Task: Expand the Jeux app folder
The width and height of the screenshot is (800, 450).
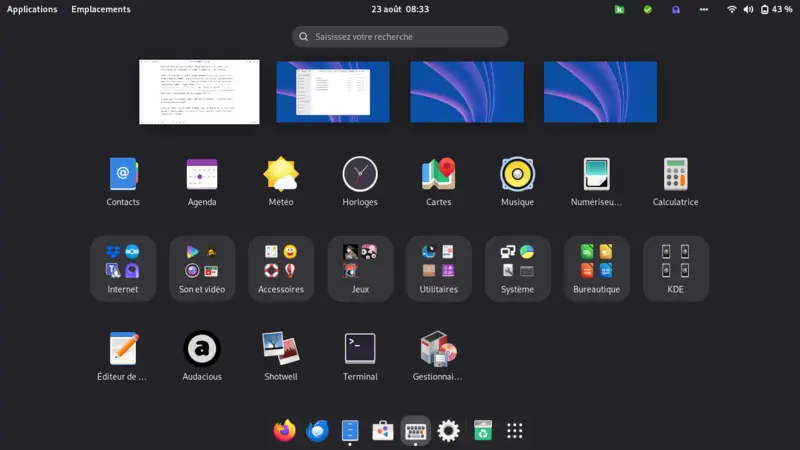Action: pos(360,267)
